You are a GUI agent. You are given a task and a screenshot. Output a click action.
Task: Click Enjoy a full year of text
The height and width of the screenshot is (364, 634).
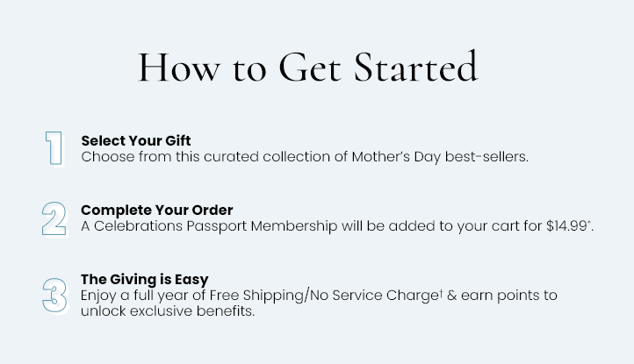143,296
